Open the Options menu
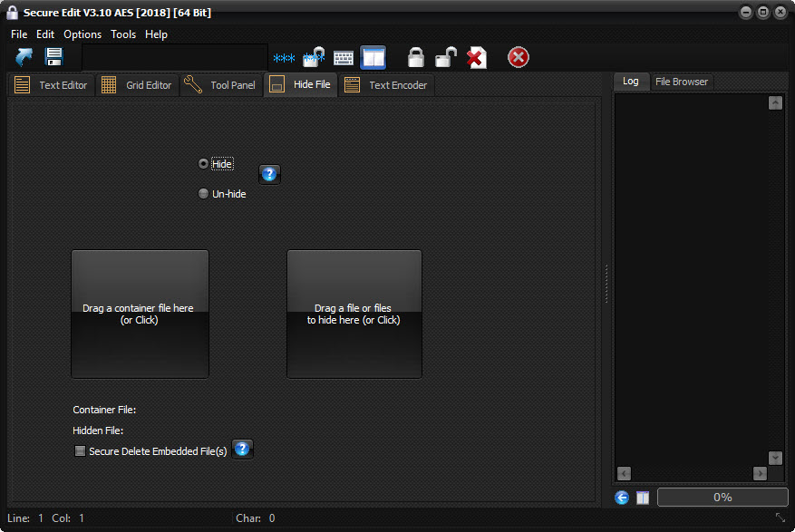This screenshot has width=795, height=532. [82, 34]
